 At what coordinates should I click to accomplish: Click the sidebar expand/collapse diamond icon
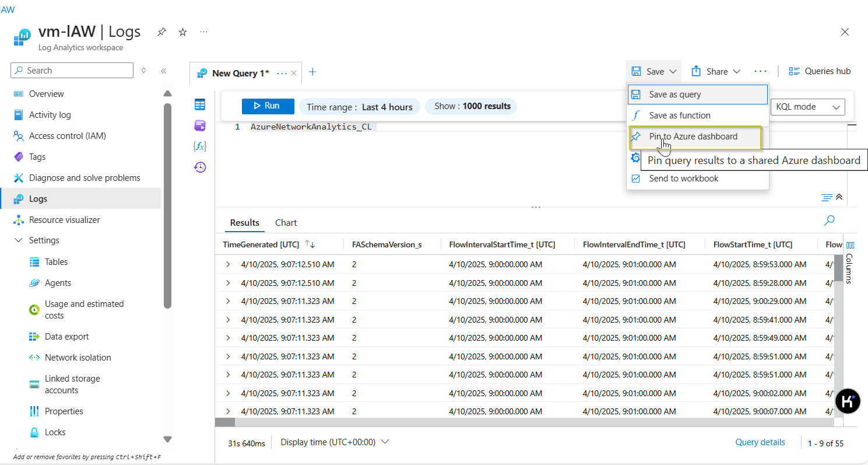[144, 71]
